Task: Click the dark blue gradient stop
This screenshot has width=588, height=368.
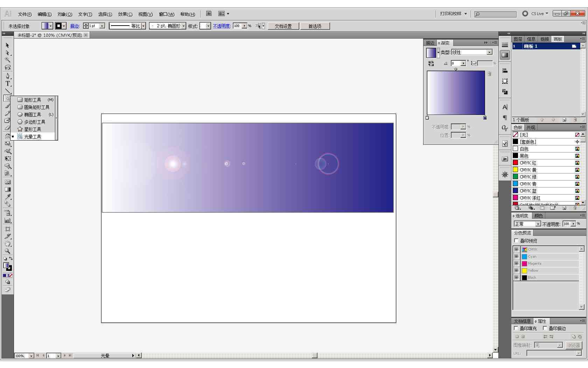Action: point(485,118)
